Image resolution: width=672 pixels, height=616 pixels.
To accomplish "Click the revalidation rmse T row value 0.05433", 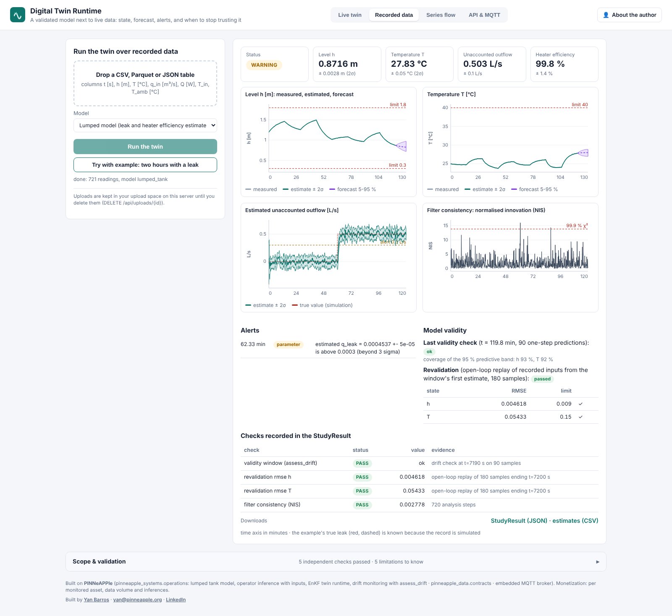I will tap(414, 491).
